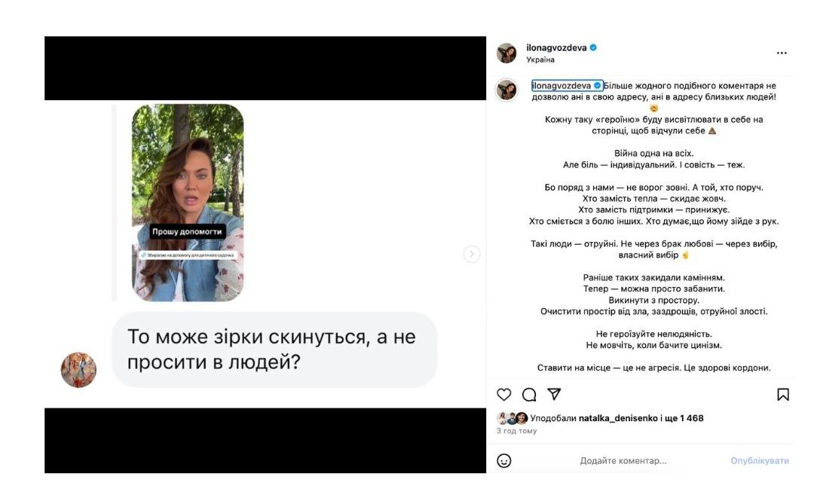The image size is (814, 504).
Task: Click the Україна location link
Action: click(540, 60)
